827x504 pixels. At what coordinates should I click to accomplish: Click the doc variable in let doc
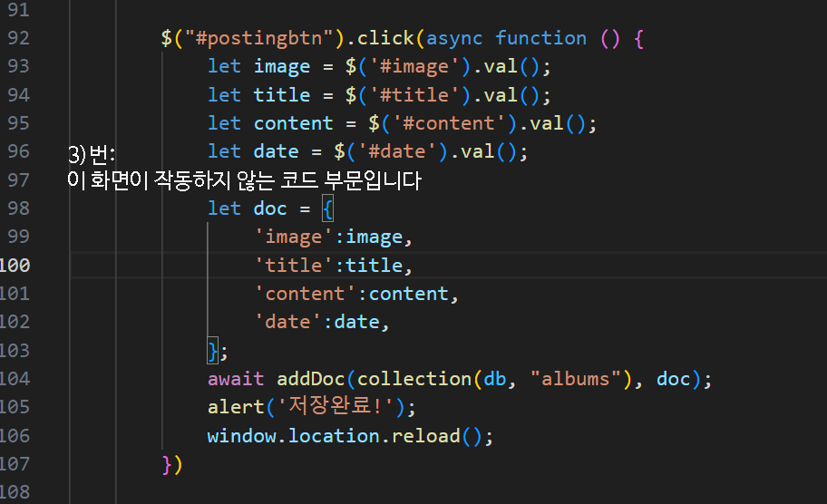tap(270, 208)
